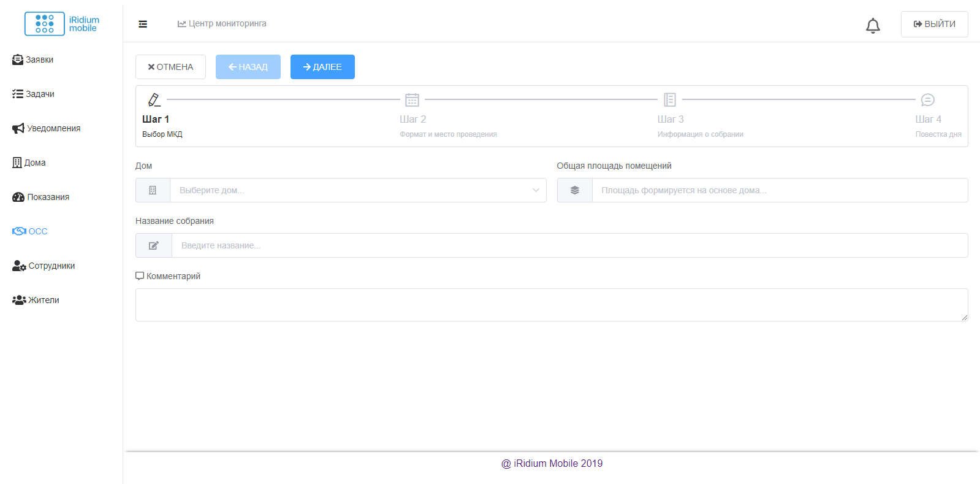Click the Информация о собрании text
The height and width of the screenshot is (484, 980).
tap(701, 134)
